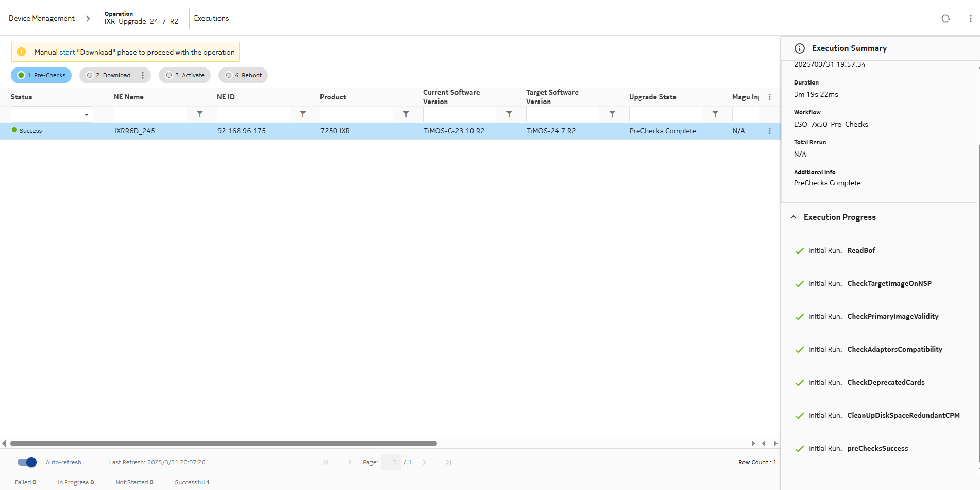Image resolution: width=980 pixels, height=490 pixels.
Task: Switch to the 1. Pre-Checks phase tab
Action: (x=41, y=75)
